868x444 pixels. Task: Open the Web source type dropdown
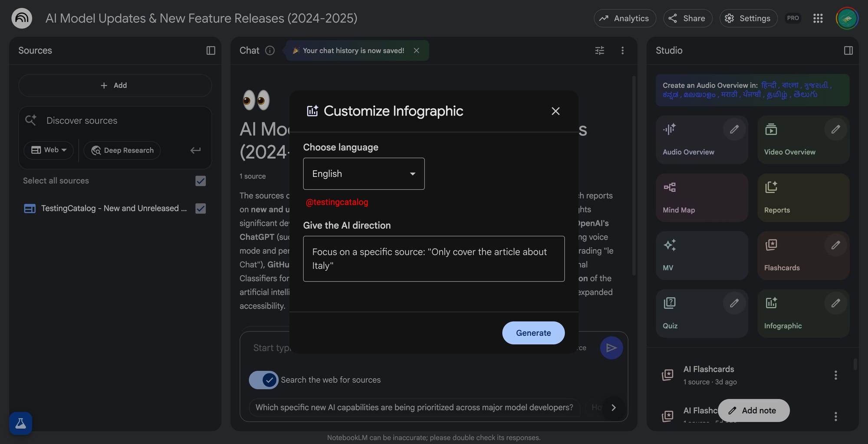pyautogui.click(x=49, y=150)
